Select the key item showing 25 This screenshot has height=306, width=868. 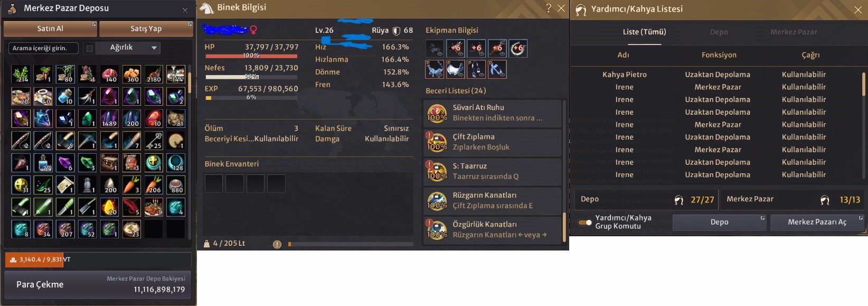(154, 141)
